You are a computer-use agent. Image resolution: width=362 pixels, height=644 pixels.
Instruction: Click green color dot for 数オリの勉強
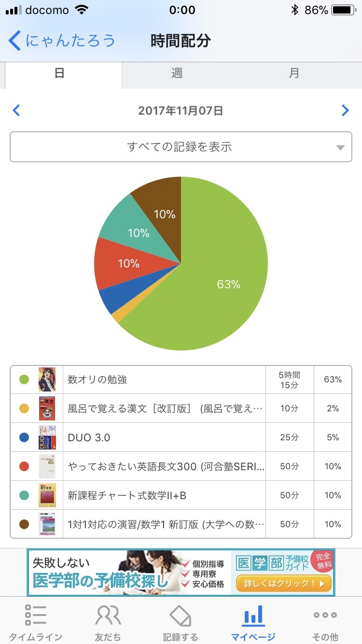[24, 379]
